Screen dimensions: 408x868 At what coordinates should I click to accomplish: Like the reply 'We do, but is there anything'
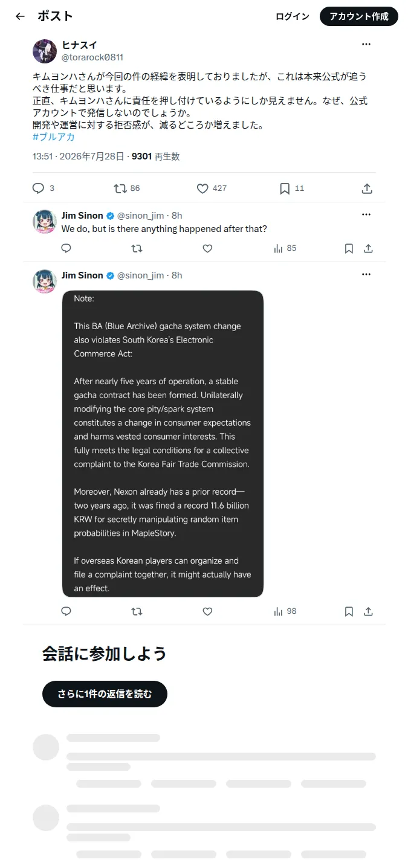tap(207, 248)
